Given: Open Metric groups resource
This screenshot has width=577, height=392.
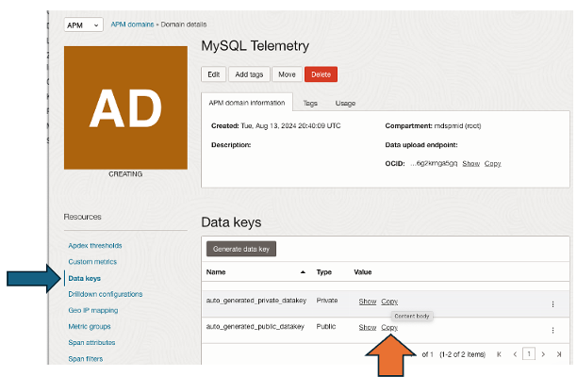Looking at the screenshot, I should pos(90,327).
